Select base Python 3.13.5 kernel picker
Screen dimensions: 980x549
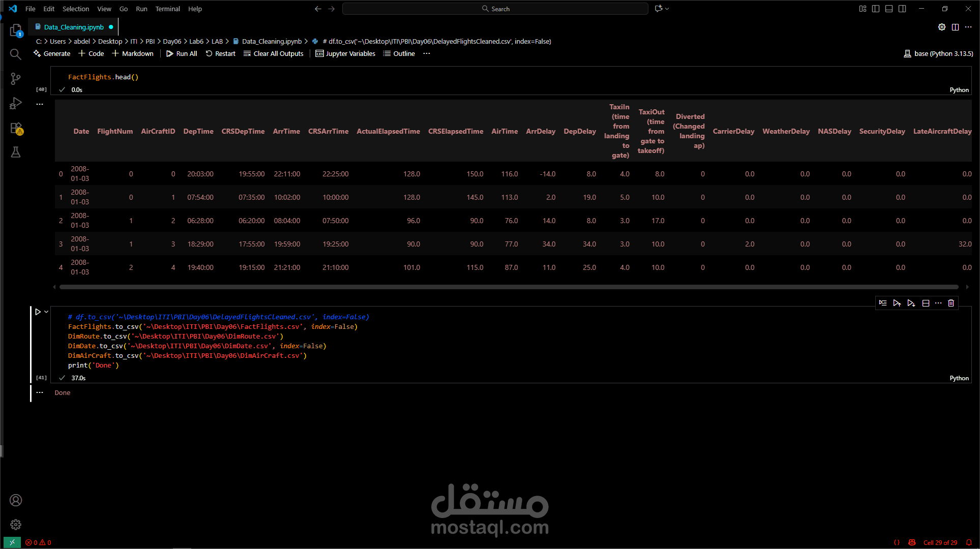coord(938,53)
